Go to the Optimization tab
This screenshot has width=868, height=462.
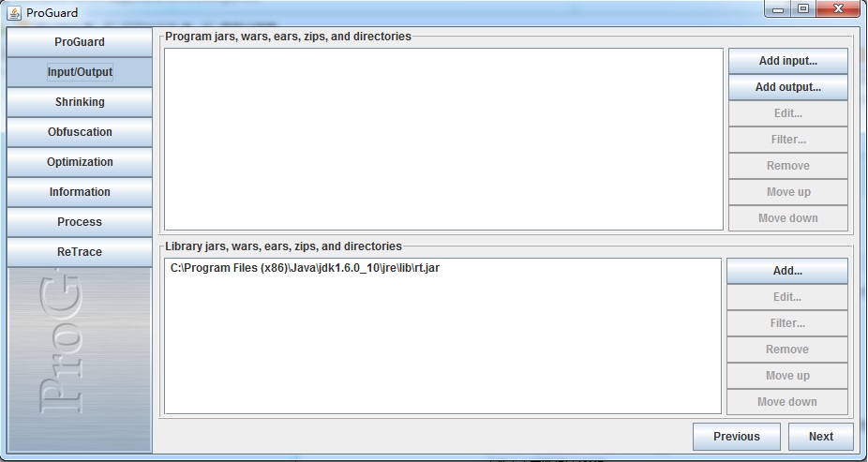pyautogui.click(x=79, y=161)
